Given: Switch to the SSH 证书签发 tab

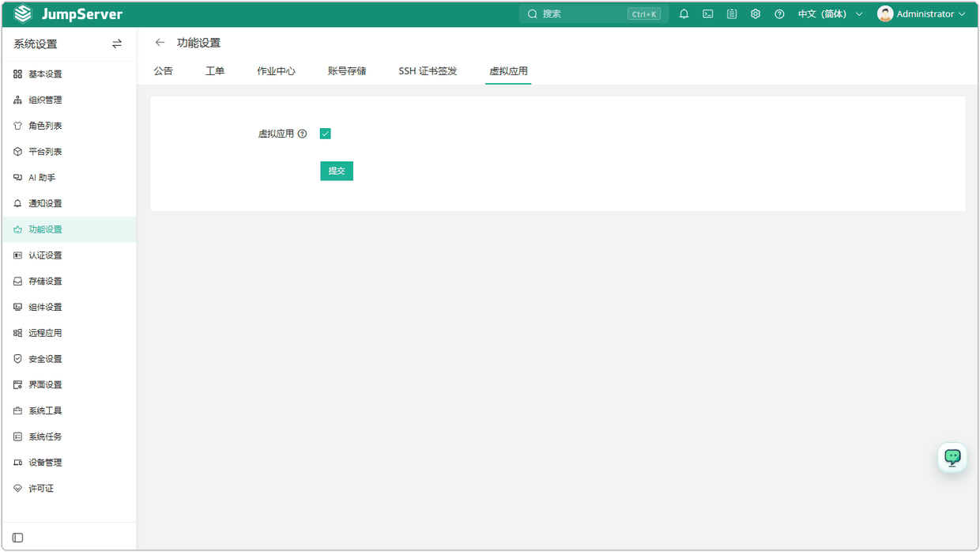Looking at the screenshot, I should (428, 71).
